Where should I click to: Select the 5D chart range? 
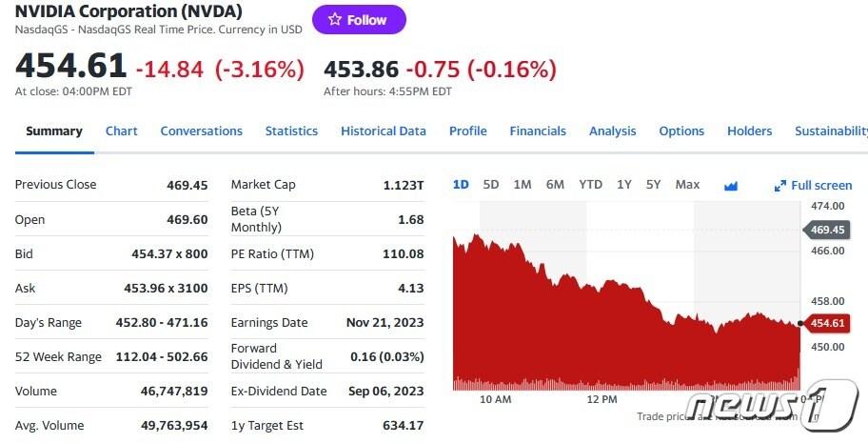491,185
